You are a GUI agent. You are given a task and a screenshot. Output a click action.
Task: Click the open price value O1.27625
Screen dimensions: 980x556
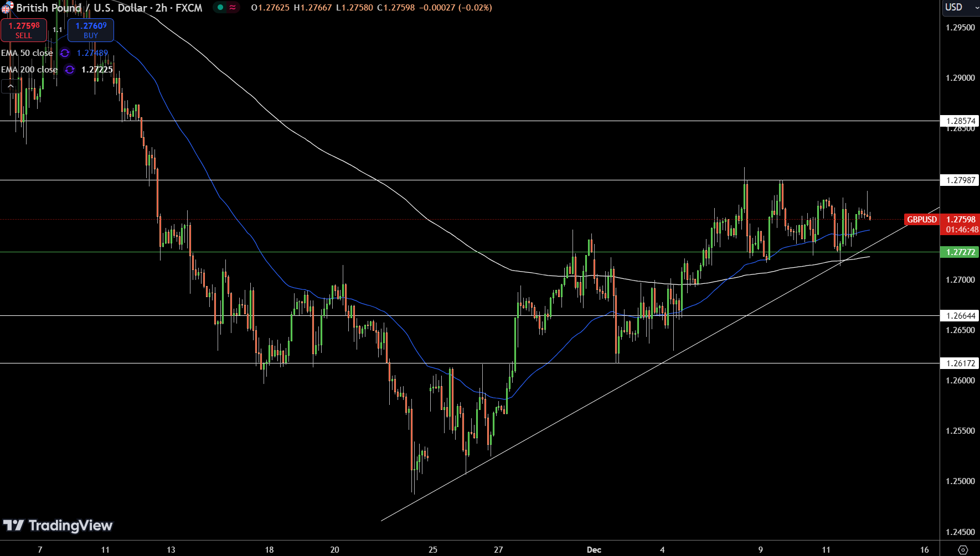(270, 8)
